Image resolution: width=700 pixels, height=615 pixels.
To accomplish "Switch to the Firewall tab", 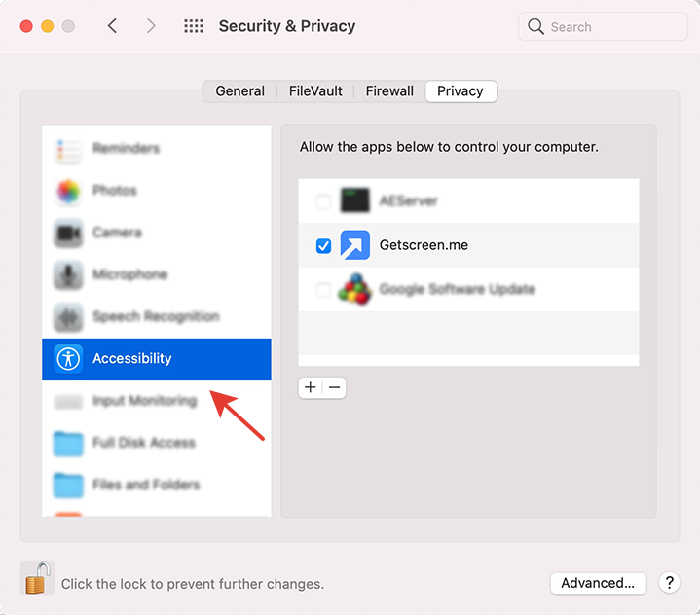I will click(389, 90).
